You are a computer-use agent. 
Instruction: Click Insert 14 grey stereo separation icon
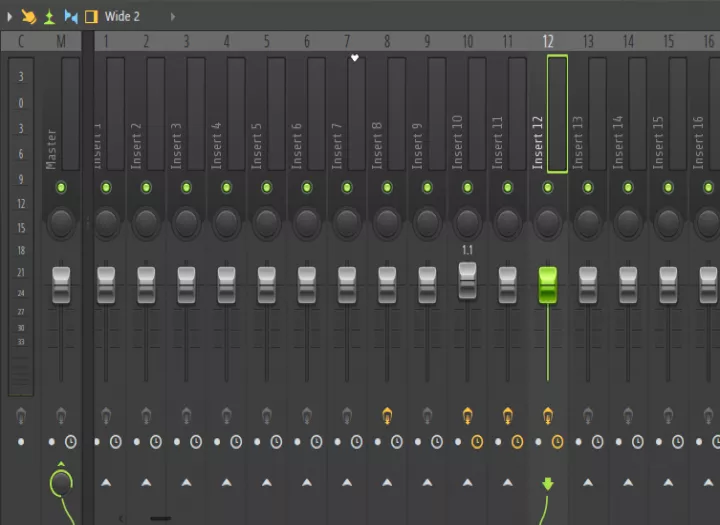628,416
